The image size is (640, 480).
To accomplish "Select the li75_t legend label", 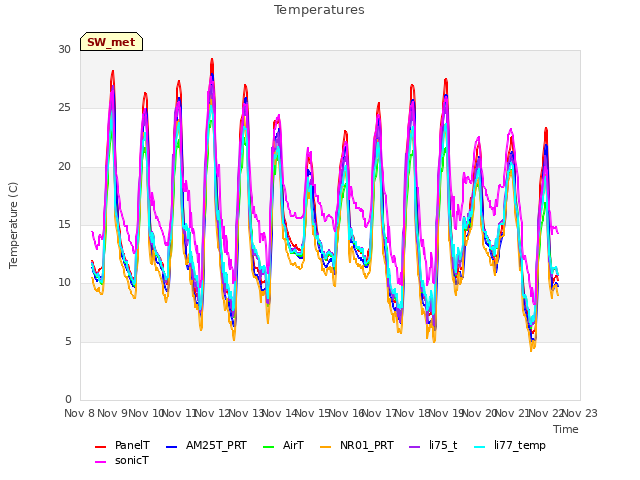I will (443, 445).
